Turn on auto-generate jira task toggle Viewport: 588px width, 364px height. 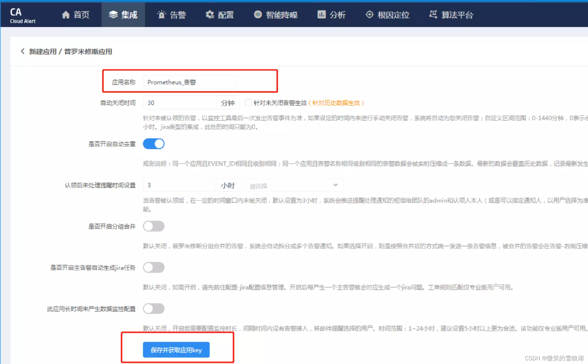[x=154, y=268]
